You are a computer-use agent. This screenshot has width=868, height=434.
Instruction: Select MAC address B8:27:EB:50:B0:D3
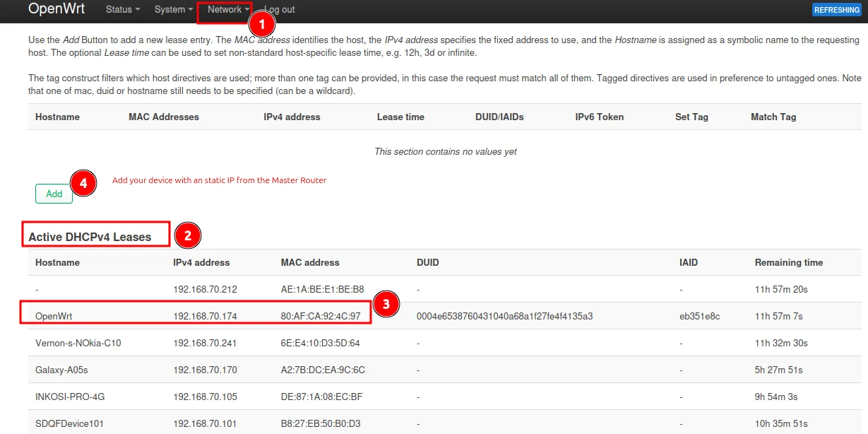[x=321, y=423]
